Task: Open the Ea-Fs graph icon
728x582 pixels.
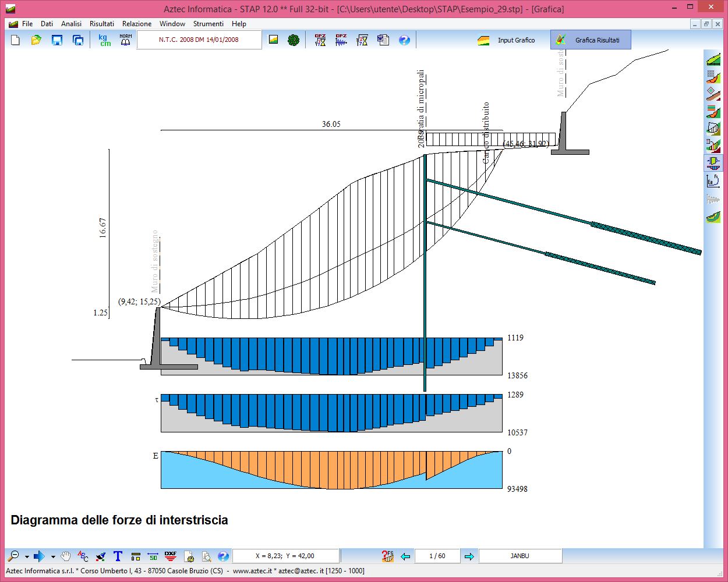Action: 713,181
